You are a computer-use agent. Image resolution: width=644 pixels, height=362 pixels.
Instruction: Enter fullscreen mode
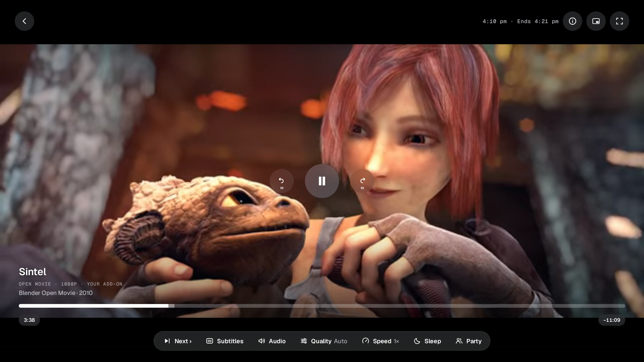(x=619, y=21)
